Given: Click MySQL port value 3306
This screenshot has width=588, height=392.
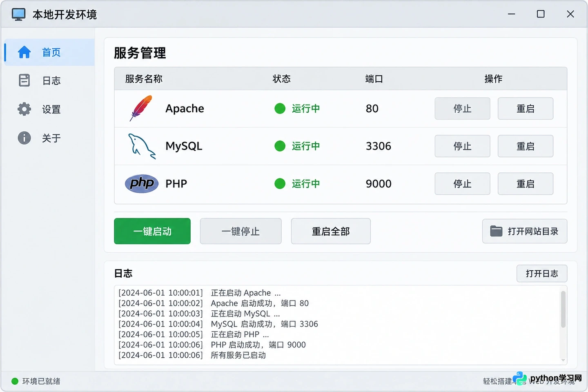Looking at the screenshot, I should coord(379,146).
